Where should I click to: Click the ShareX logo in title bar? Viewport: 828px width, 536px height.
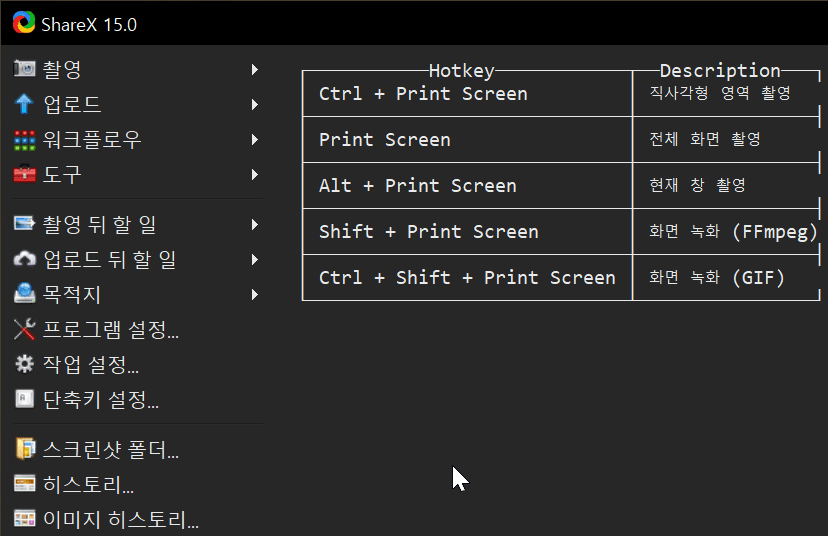(24, 23)
